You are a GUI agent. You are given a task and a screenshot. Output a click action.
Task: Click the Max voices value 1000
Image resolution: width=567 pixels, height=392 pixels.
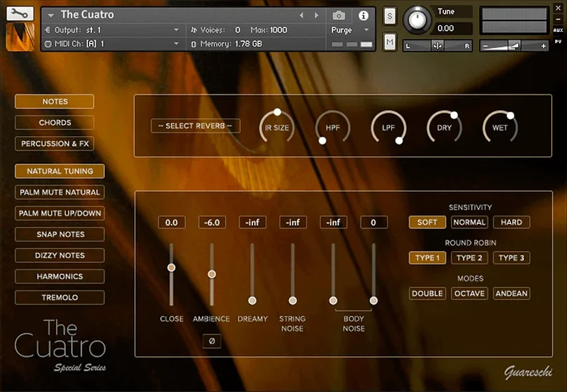(x=279, y=30)
